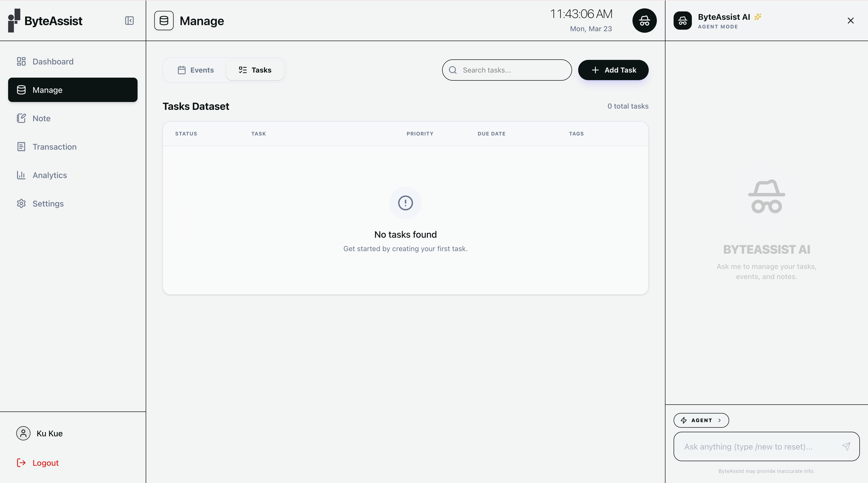Open the Note section
This screenshot has height=483, width=868.
point(73,118)
